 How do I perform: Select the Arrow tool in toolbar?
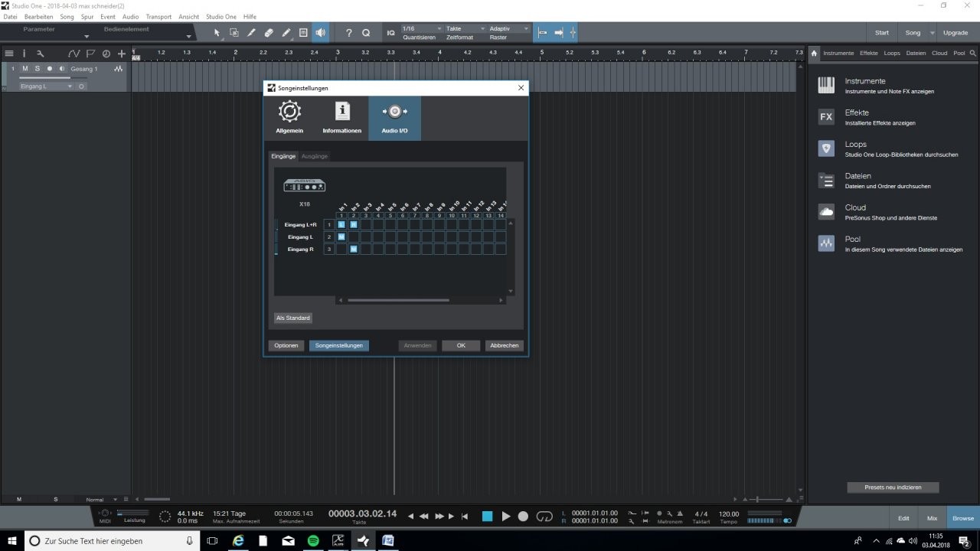coord(217,33)
